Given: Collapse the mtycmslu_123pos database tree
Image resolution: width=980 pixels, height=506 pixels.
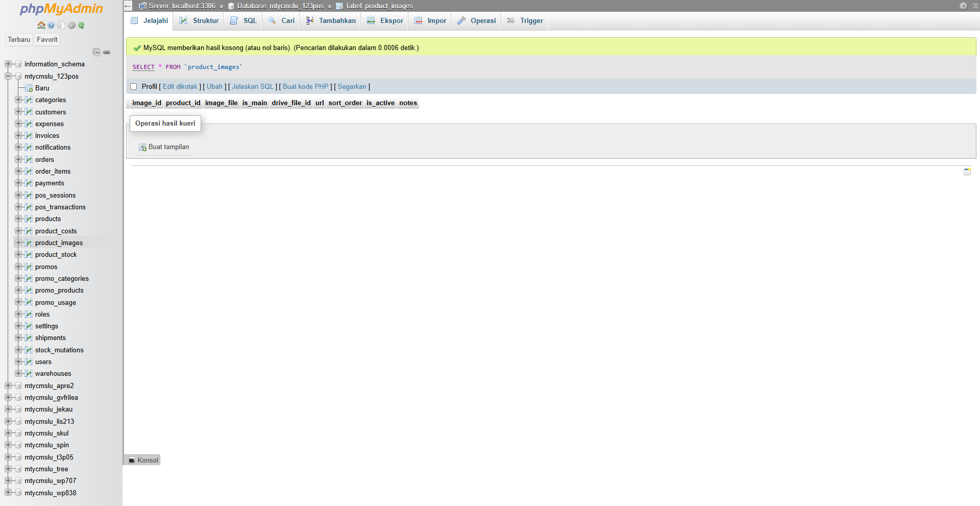Looking at the screenshot, I should [x=8, y=76].
